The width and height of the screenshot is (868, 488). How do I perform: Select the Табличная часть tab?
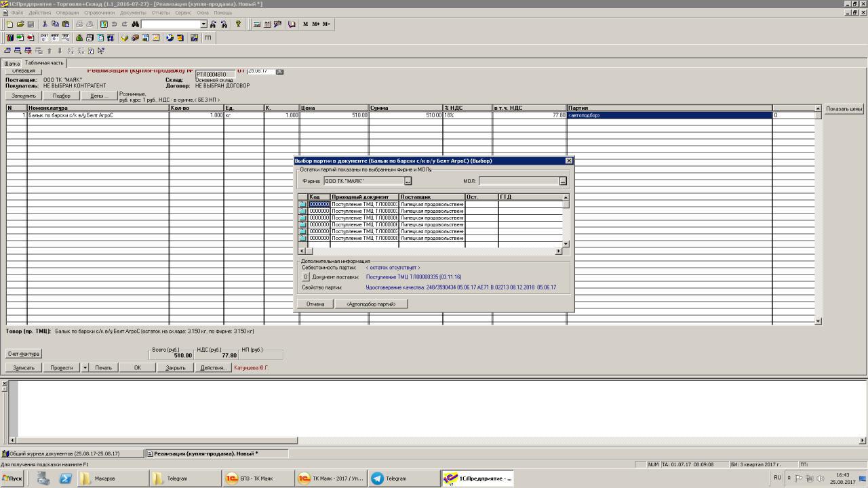point(44,62)
